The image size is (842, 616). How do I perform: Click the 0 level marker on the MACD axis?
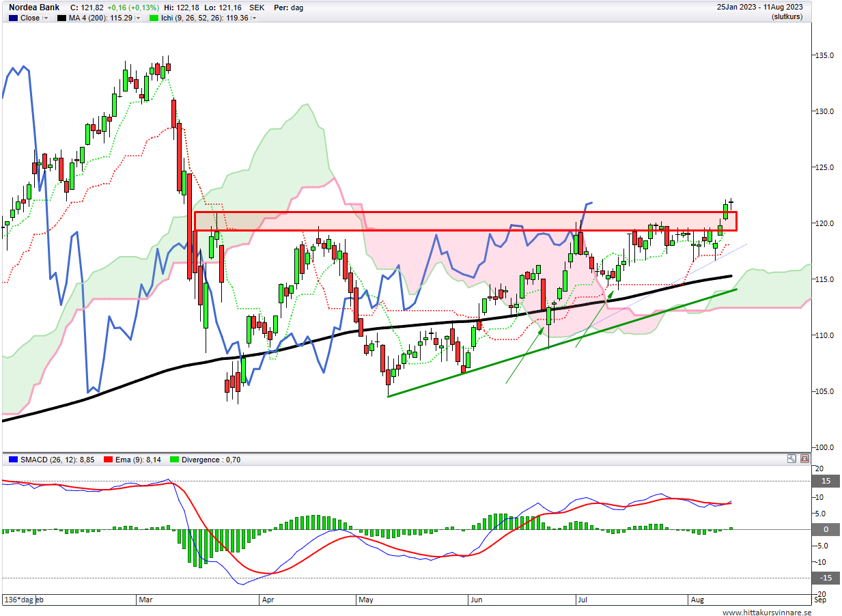click(824, 529)
